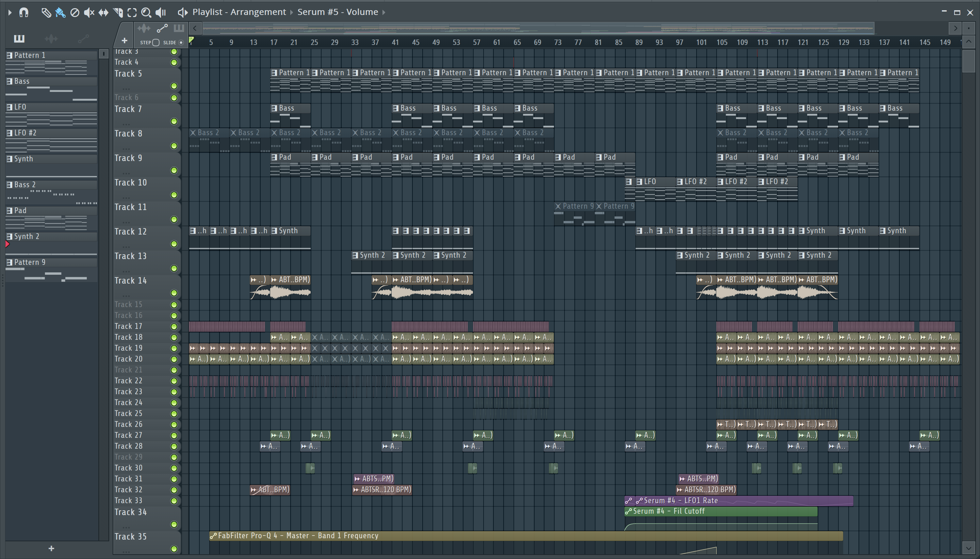Click the playback start marker on timeline
This screenshot has height=559, width=980.
(191, 40)
